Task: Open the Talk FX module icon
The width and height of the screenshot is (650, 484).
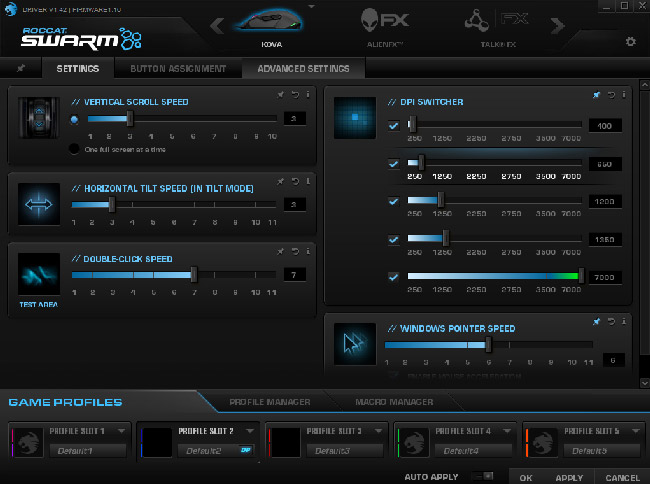Action: tap(497, 21)
